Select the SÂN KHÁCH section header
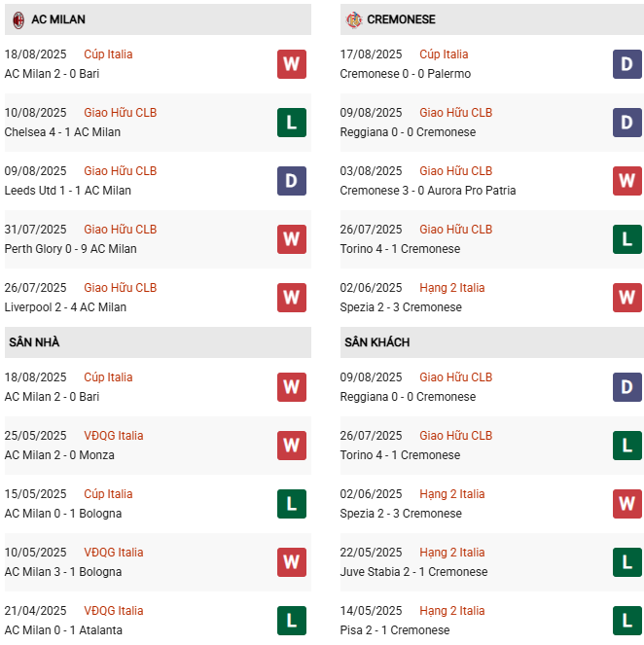Image resolution: width=644 pixels, height=645 pixels. (x=376, y=342)
